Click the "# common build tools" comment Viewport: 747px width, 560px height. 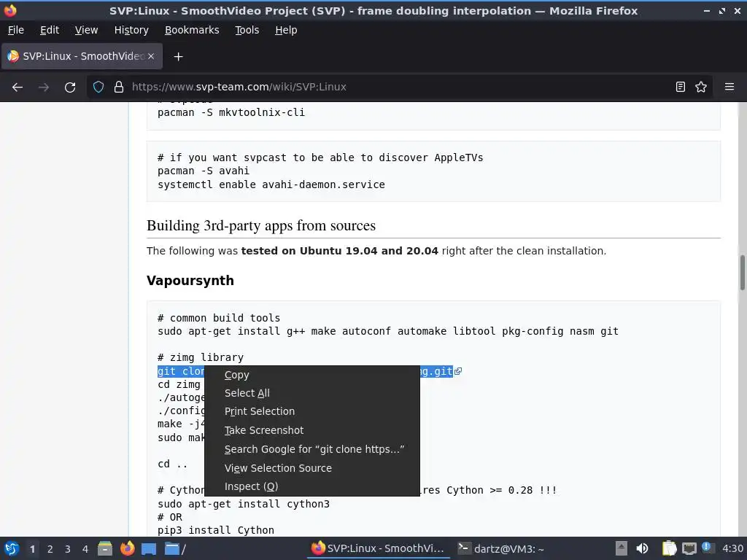tap(219, 318)
